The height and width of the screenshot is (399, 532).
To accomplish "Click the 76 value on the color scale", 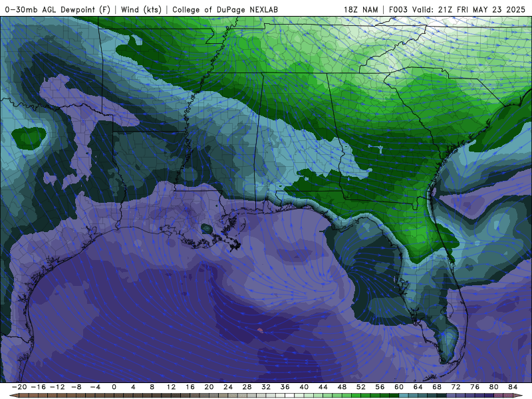I will [x=475, y=387].
